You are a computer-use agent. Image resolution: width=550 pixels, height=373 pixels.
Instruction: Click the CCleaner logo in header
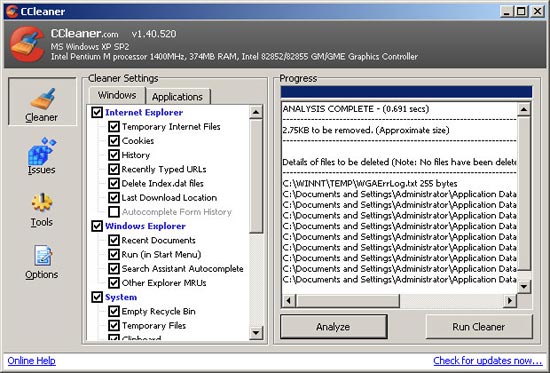(27, 44)
